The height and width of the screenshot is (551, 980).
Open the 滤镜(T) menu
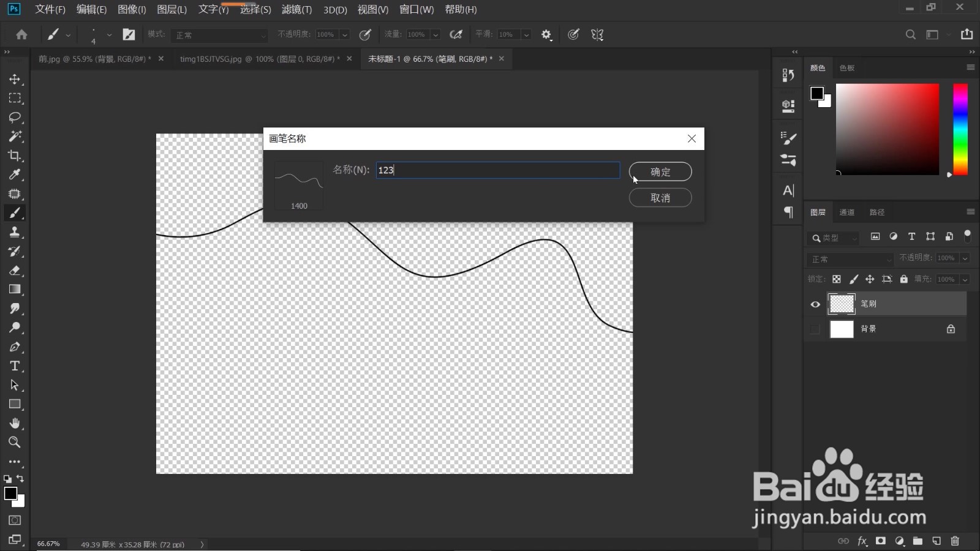click(x=296, y=9)
